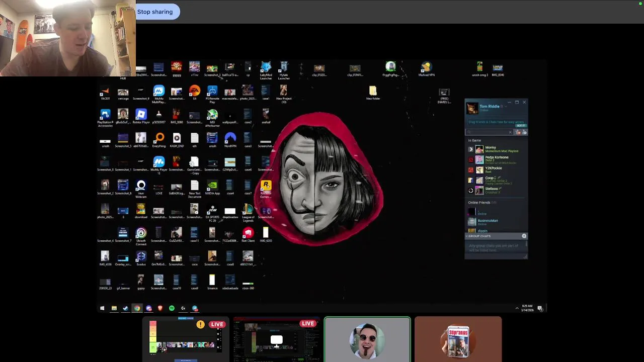This screenshot has width=644, height=362.
Task: Click the Add a friend icon in Steam
Action: [x=525, y=132]
